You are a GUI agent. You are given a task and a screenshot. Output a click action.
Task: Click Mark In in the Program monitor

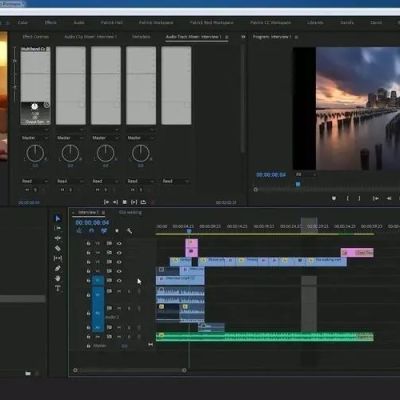(348, 198)
